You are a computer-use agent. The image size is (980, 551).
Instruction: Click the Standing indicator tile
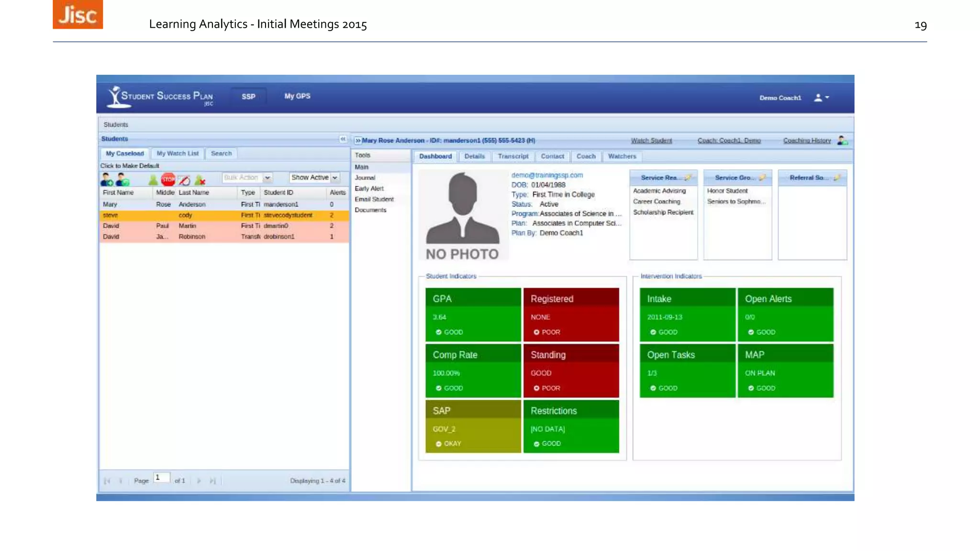571,370
